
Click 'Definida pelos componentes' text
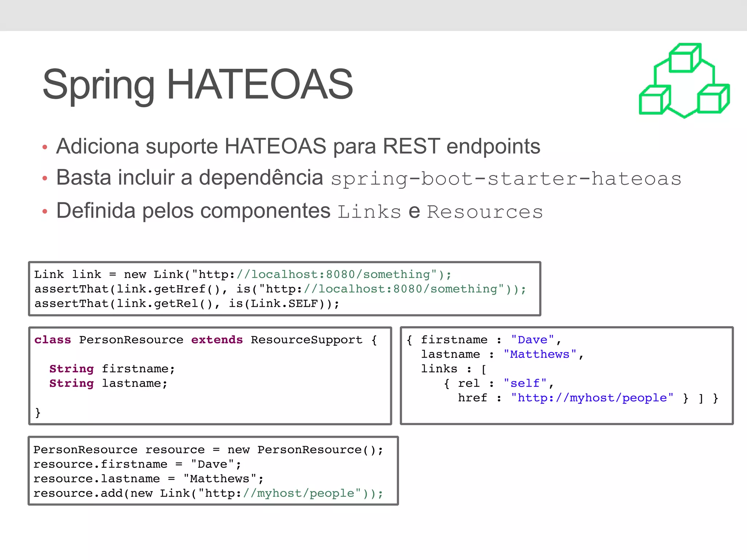[x=193, y=211]
